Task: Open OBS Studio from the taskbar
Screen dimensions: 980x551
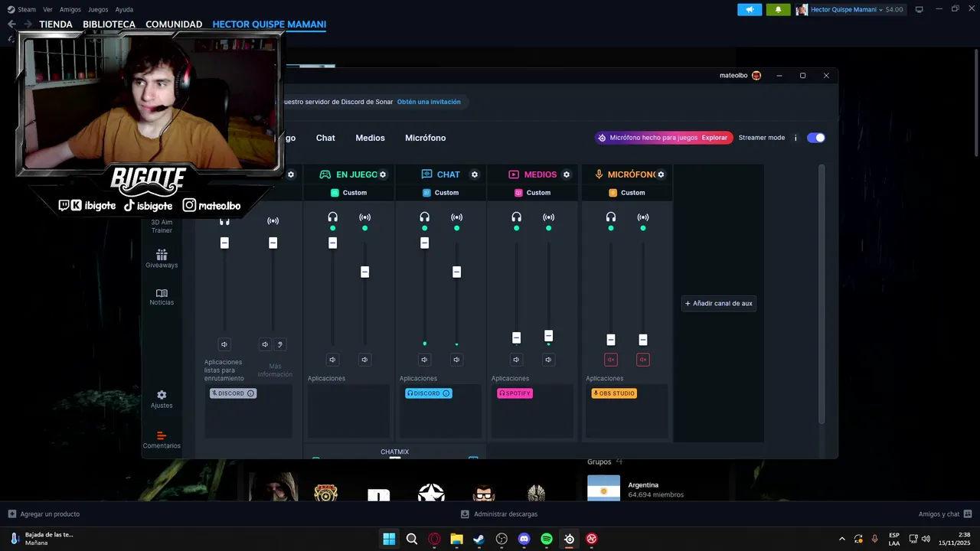Action: click(x=501, y=539)
